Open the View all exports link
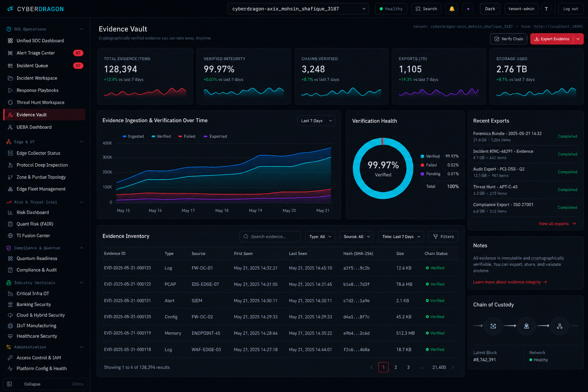 coord(557,224)
